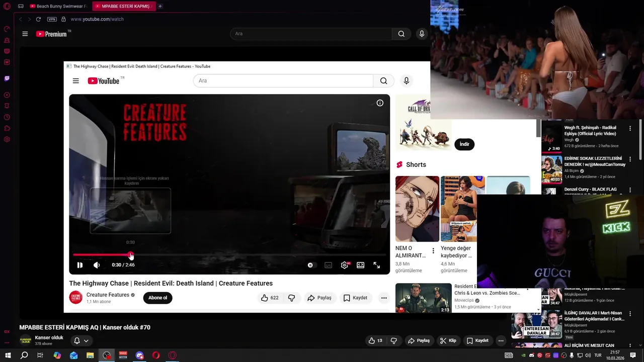Open hamburger menu in inner YouTube window
The height and width of the screenshot is (362, 644).
click(x=75, y=81)
